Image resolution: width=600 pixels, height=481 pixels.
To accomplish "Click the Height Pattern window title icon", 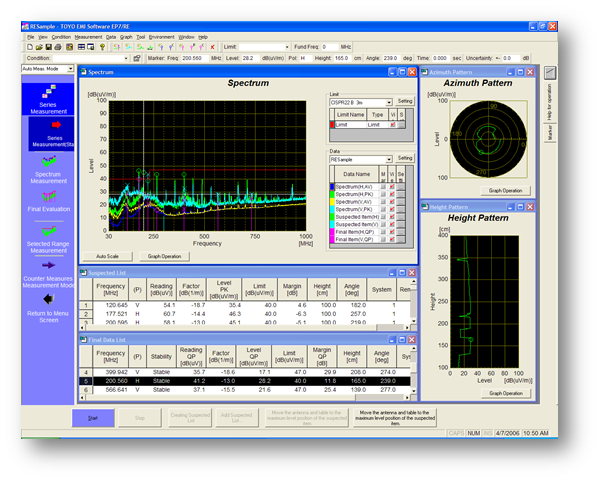I will coord(425,207).
